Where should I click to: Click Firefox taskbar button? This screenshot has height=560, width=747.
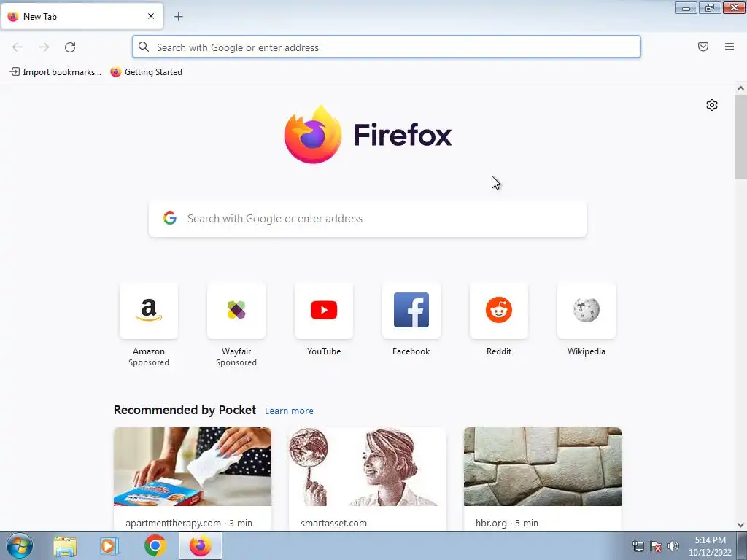(x=201, y=545)
